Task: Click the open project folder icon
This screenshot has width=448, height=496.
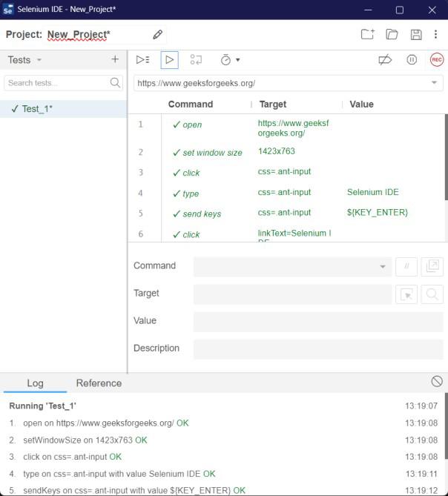Action: (392, 34)
